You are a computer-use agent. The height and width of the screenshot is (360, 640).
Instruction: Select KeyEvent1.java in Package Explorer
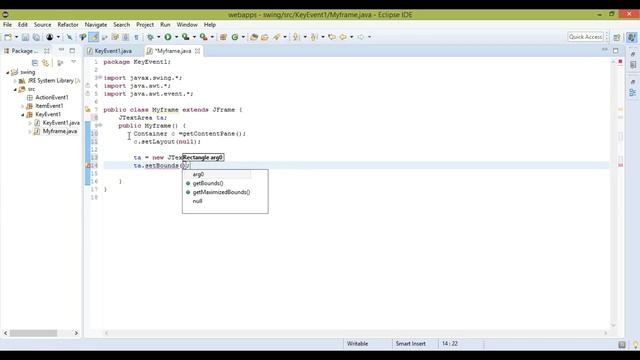(61, 123)
